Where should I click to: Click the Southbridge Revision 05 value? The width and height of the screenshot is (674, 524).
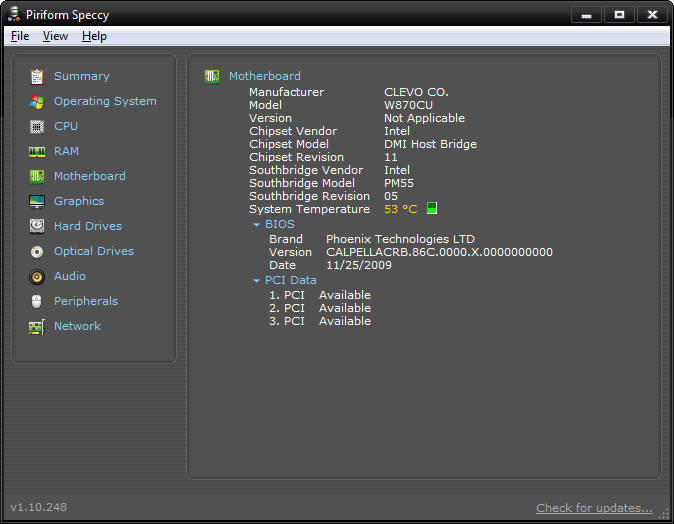point(391,196)
